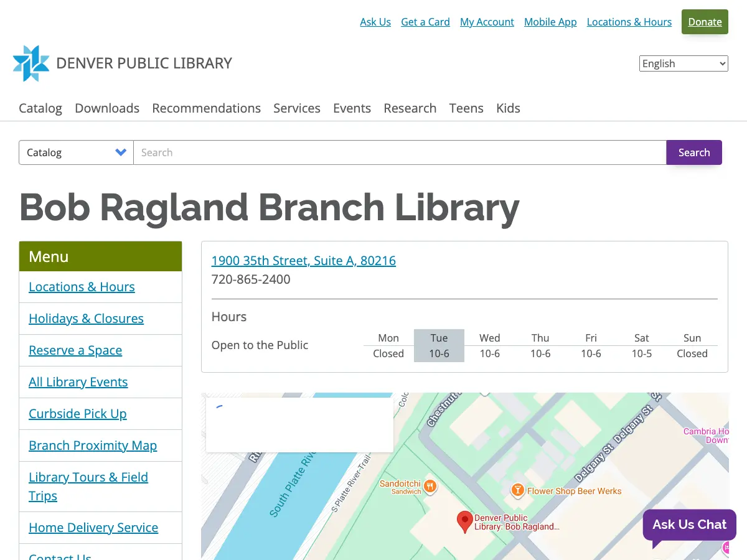Click the Cambria Hotel map label
This screenshot has width=747, height=560.
coord(706,436)
